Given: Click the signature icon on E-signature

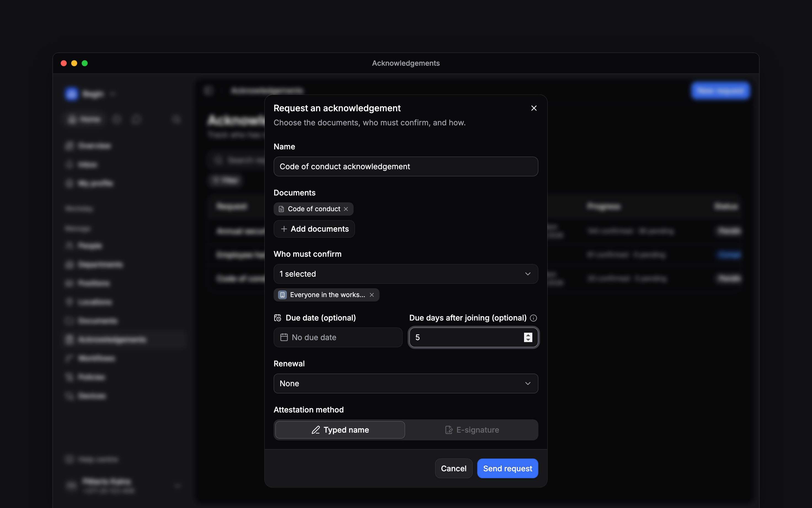Looking at the screenshot, I should (x=448, y=430).
